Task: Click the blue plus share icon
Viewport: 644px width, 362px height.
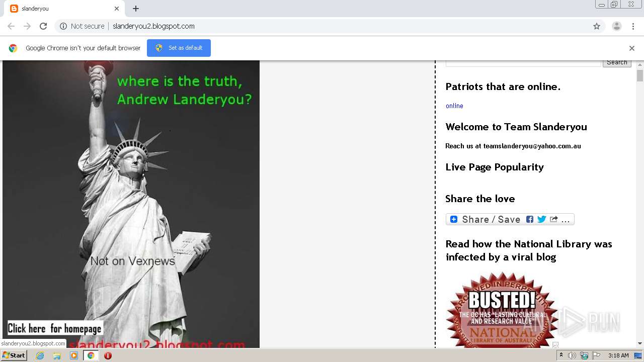Action: point(454,219)
